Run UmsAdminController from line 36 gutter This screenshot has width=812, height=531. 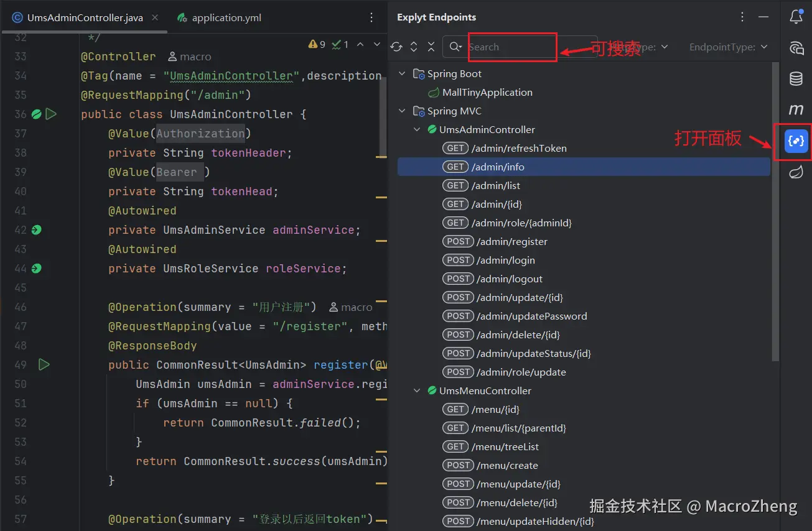click(x=51, y=114)
